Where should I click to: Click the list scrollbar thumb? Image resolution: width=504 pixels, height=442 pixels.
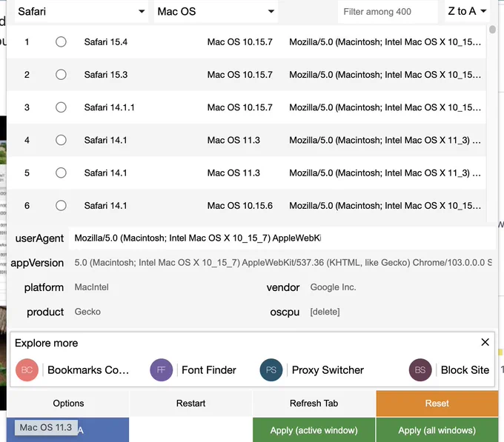point(492,30)
